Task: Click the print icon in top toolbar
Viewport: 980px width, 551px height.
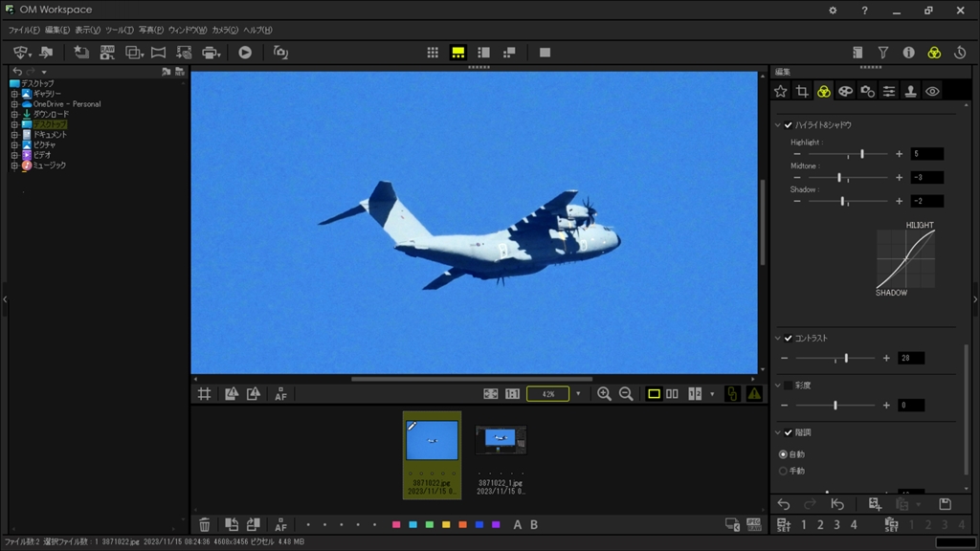Action: pyautogui.click(x=211, y=53)
